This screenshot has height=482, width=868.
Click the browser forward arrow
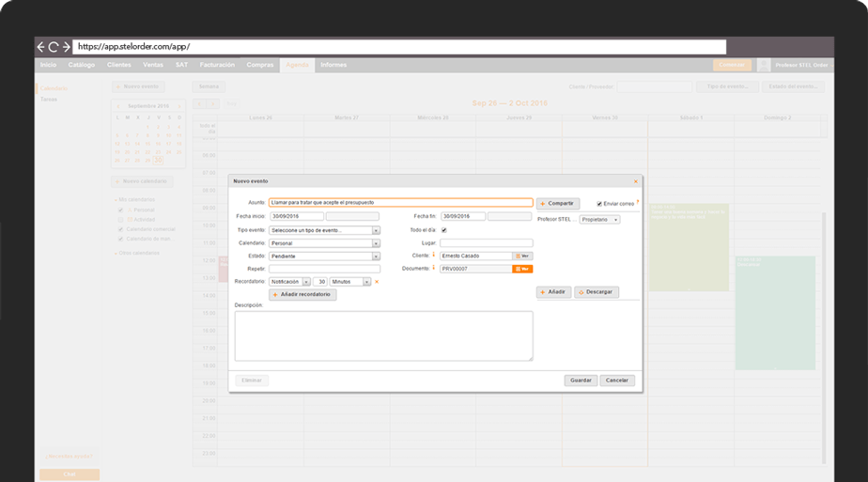pos(67,47)
